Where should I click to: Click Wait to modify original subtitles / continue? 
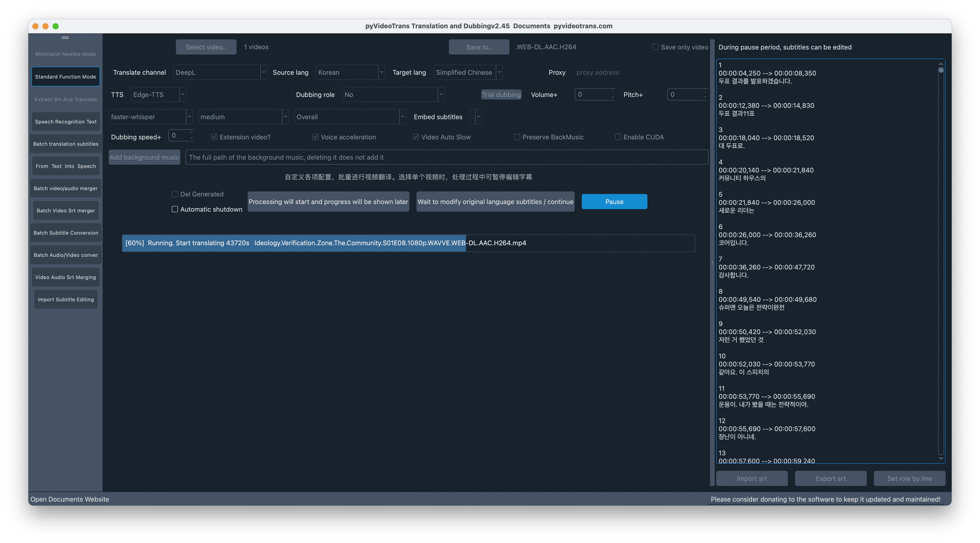495,202
